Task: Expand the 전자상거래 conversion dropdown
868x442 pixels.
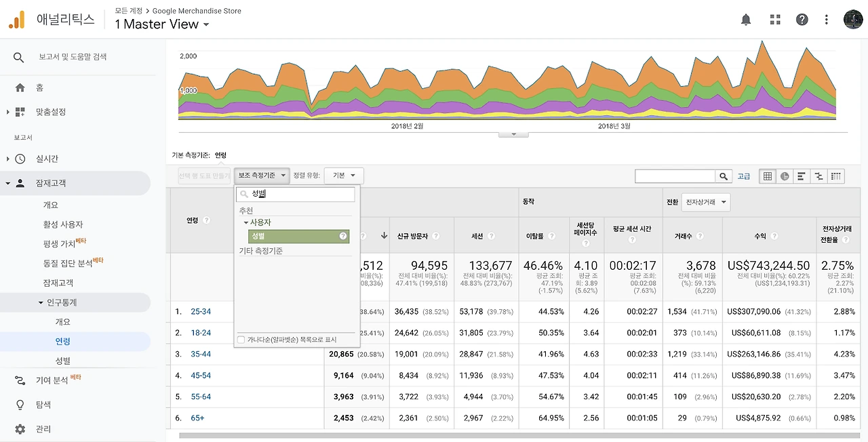Action: (706, 202)
